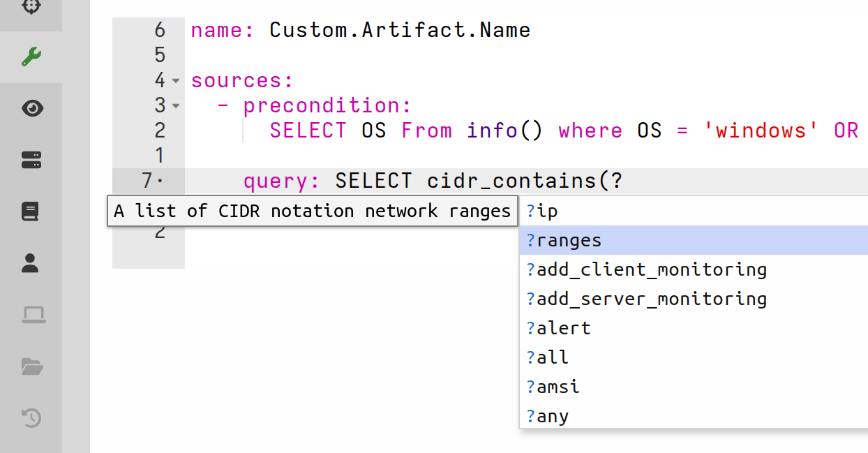Click the history clock icon in the sidebar
Image resolution: width=868 pixels, height=453 pixels.
31,418
